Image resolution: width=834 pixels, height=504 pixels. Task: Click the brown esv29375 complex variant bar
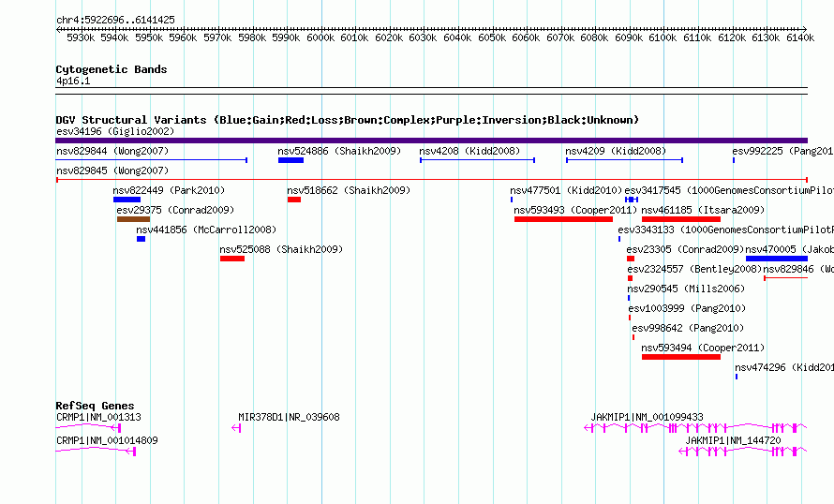(x=133, y=219)
